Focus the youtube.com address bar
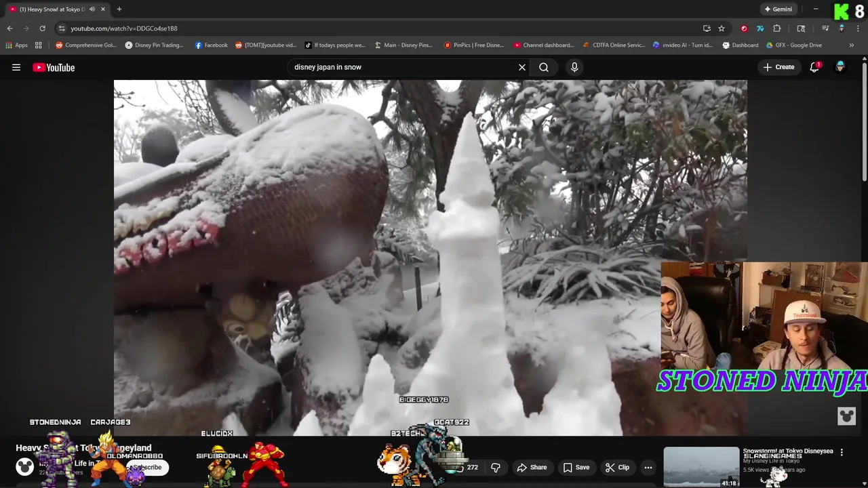 point(380,28)
